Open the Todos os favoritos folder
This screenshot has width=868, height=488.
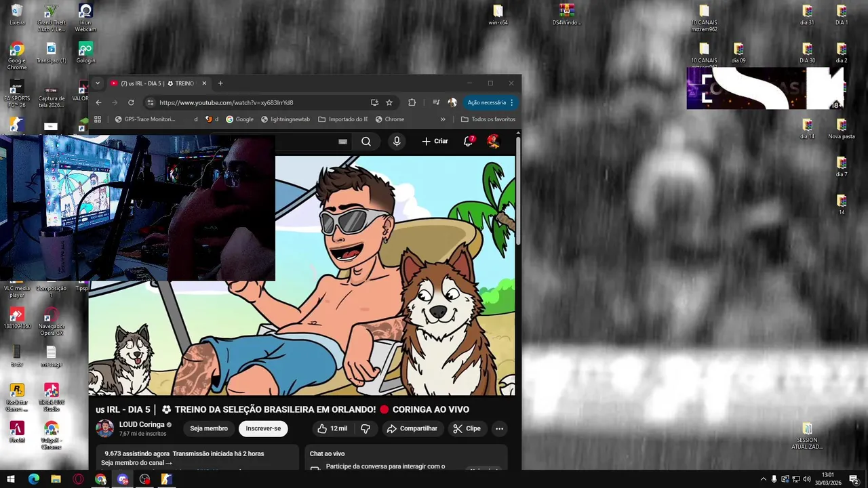tap(488, 119)
